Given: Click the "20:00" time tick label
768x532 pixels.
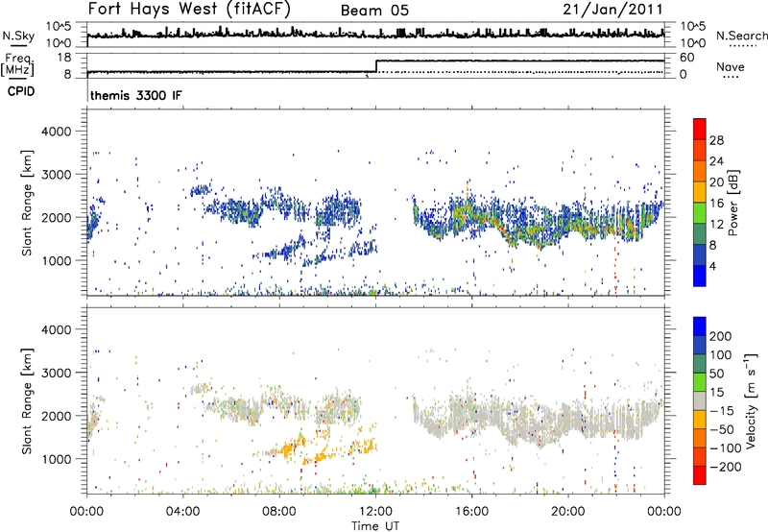Looking at the screenshot, I should coord(567,512).
